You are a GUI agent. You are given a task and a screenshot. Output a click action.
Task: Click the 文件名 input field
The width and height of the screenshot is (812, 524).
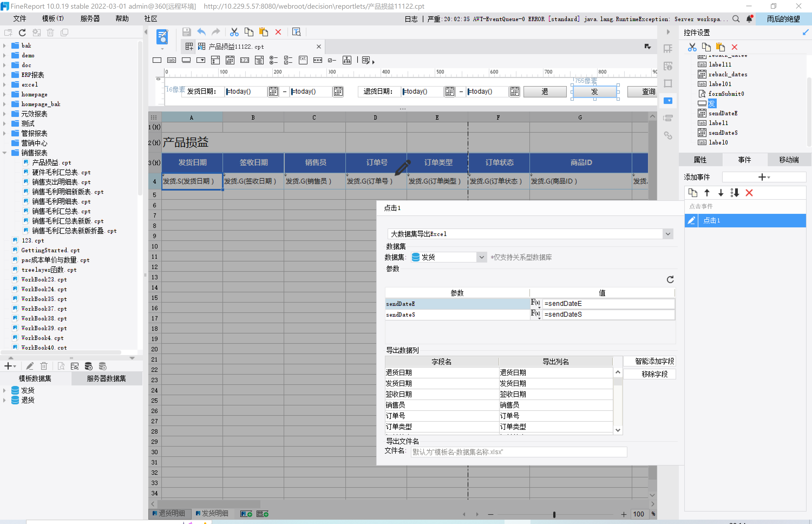click(x=518, y=452)
